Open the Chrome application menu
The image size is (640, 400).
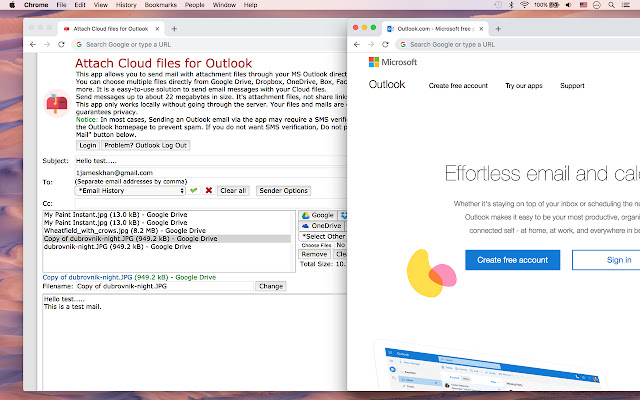(x=36, y=5)
